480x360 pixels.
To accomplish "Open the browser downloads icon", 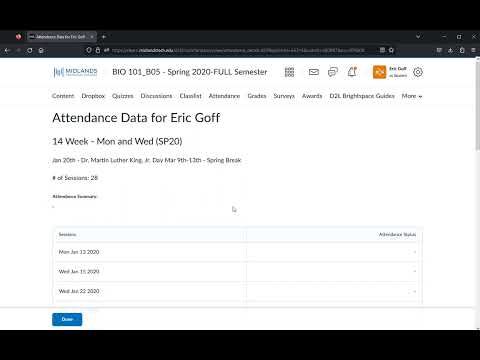I will pos(450,50).
